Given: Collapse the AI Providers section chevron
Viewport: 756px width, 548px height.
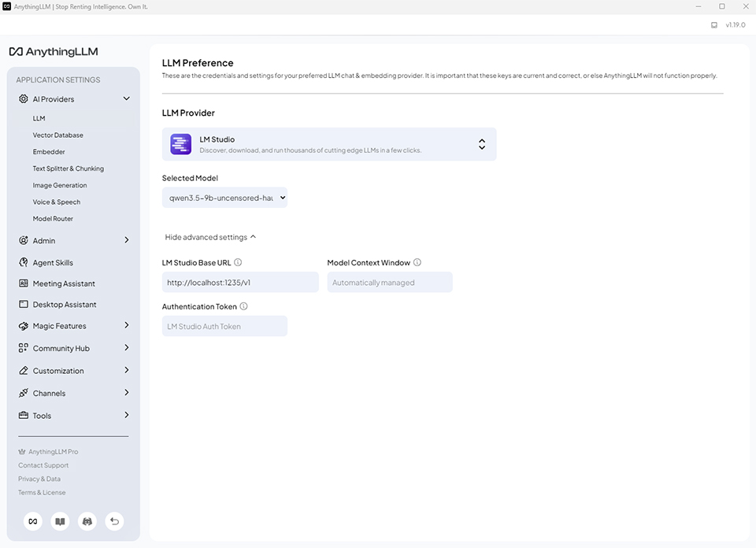Looking at the screenshot, I should coord(126,98).
